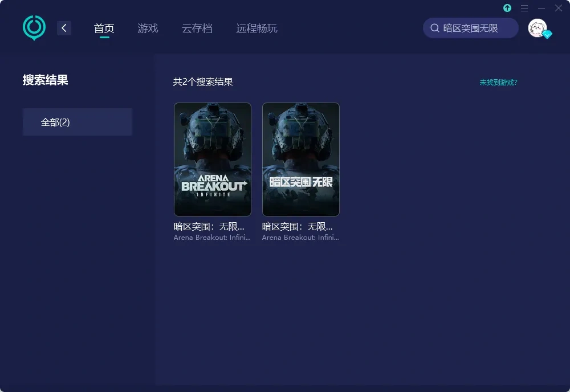Click the teal launcher logo icon
Image resolution: width=570 pixels, height=392 pixels.
(x=34, y=27)
